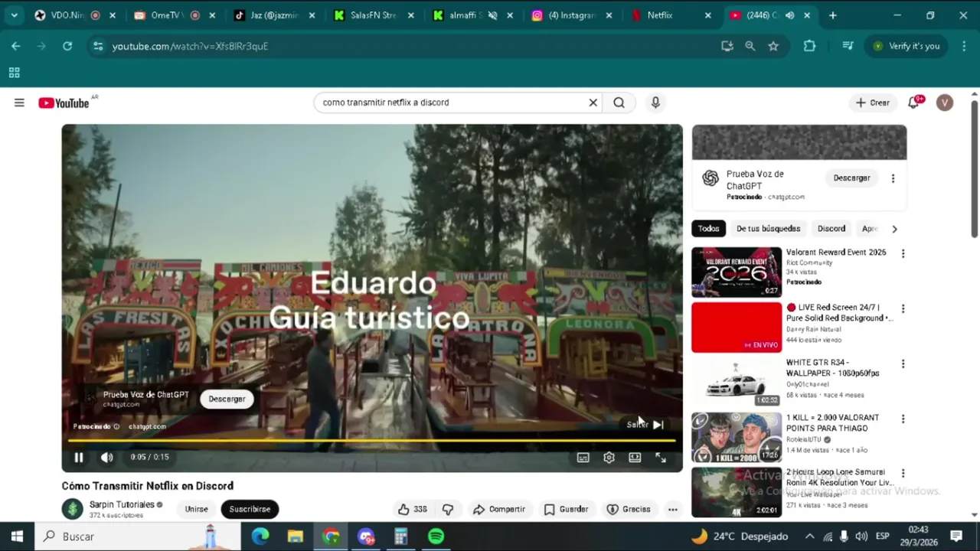980x551 pixels.
Task: Open the Sarpin Tutoriales channel avatar
Action: pyautogui.click(x=72, y=508)
